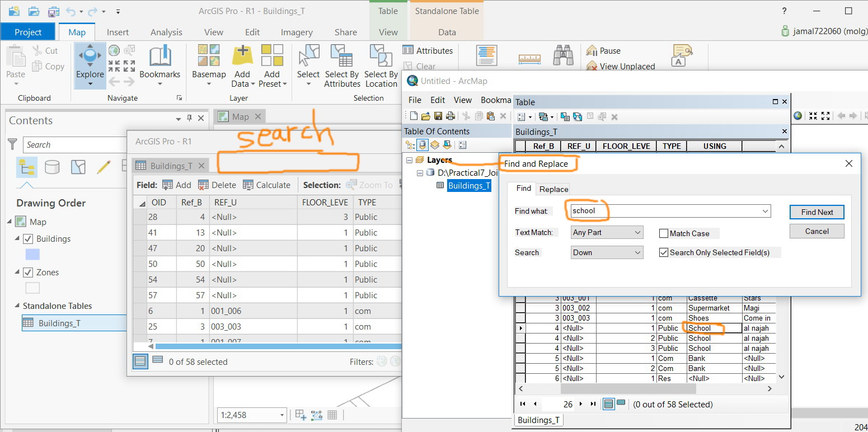
Task: Click the Print icon in ArcMap toolbar
Action: pos(450,116)
